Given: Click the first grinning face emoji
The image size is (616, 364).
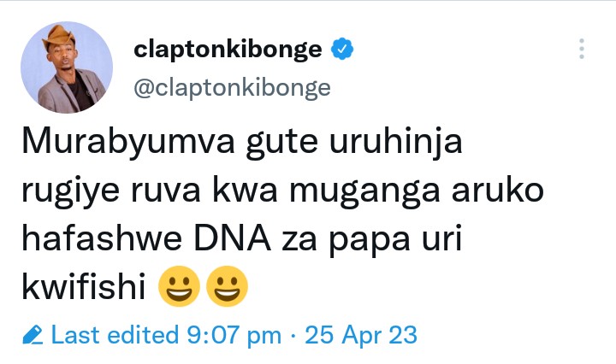Looking at the screenshot, I should pos(179,289).
